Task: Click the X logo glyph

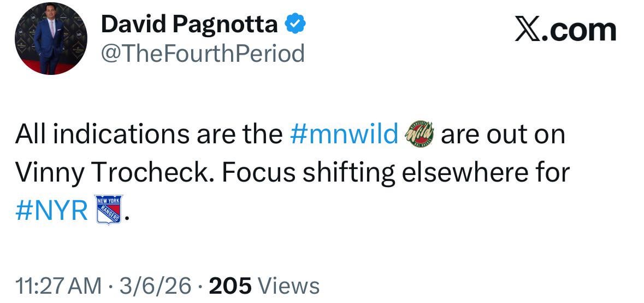Action: [527, 30]
